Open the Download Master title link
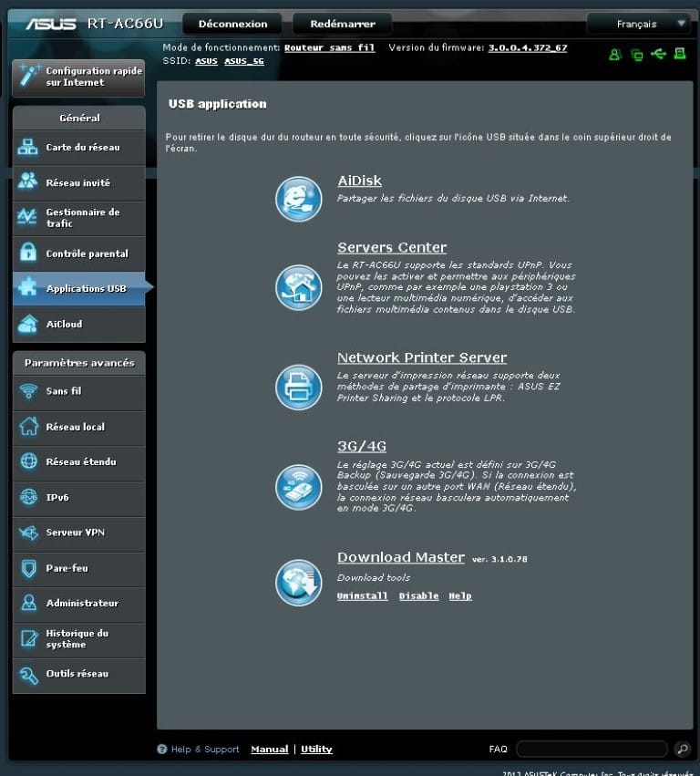The height and width of the screenshot is (776, 700). (401, 557)
